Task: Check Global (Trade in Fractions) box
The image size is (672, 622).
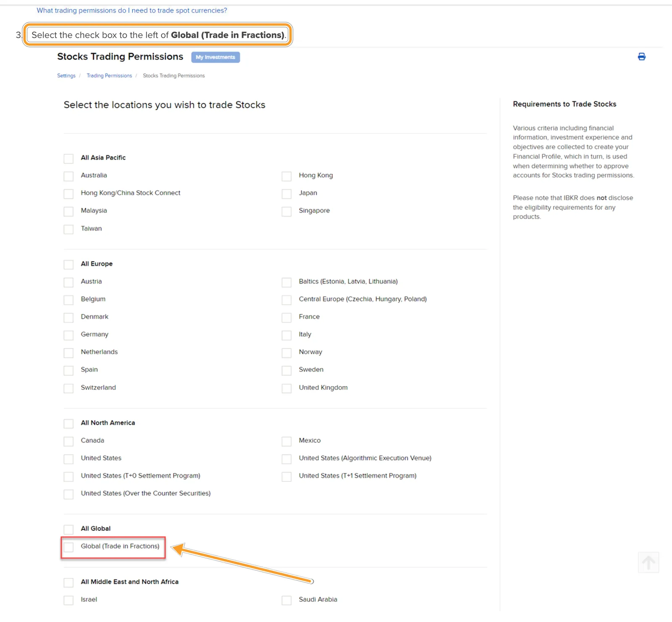Action: click(x=68, y=547)
